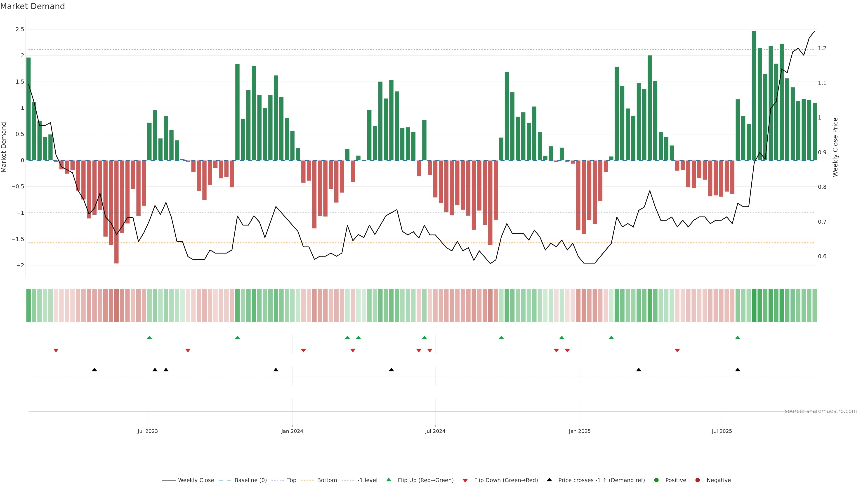
Task: Toggle the Baseline (0) legend entry
Action: [x=250, y=480]
